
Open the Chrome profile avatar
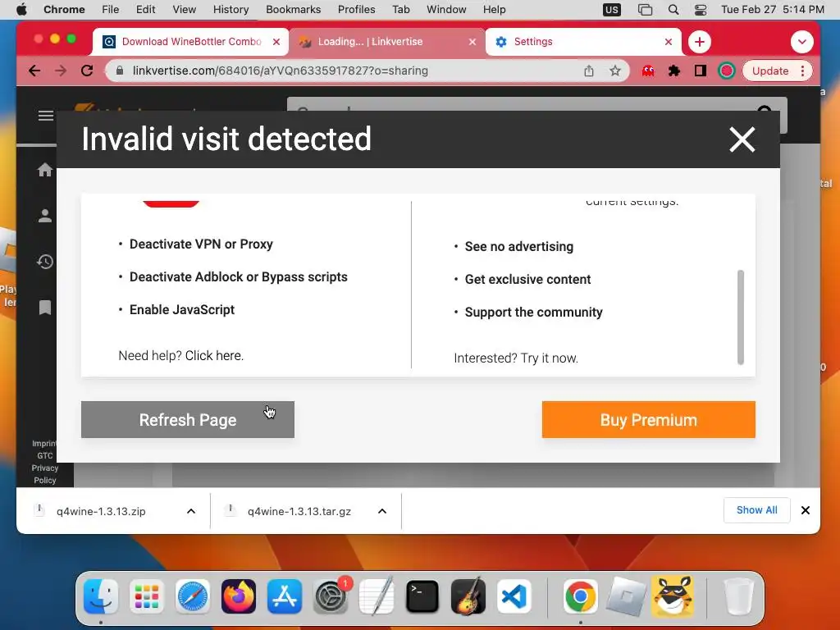coord(727,71)
